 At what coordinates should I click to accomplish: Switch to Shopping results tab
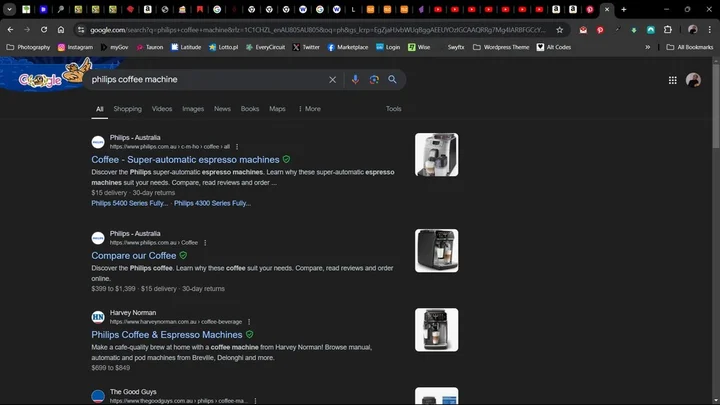pos(128,109)
